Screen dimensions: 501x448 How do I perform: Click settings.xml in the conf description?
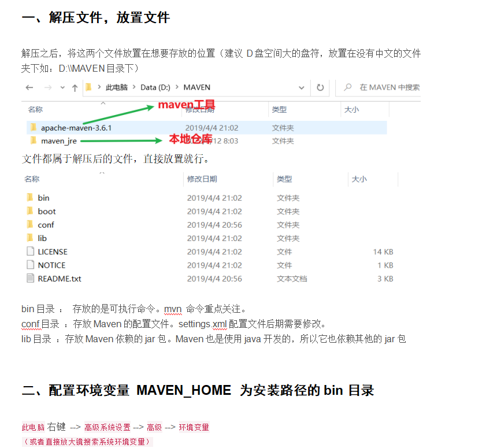[203, 324]
